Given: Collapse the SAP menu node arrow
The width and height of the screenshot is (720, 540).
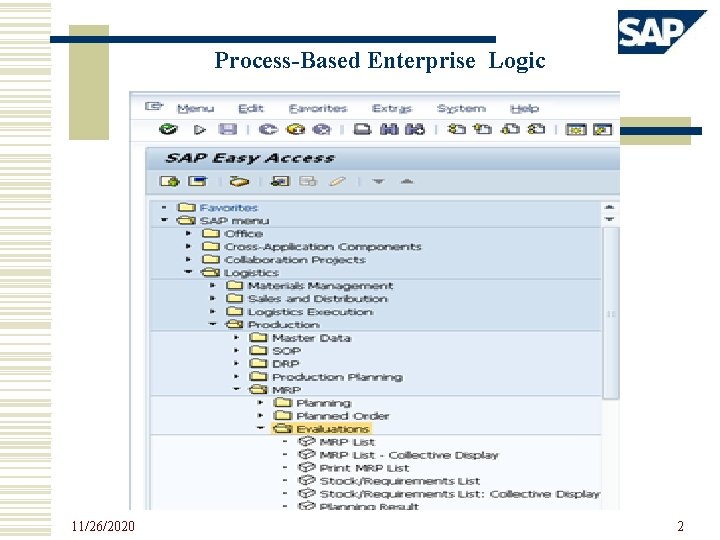Looking at the screenshot, I should [164, 220].
